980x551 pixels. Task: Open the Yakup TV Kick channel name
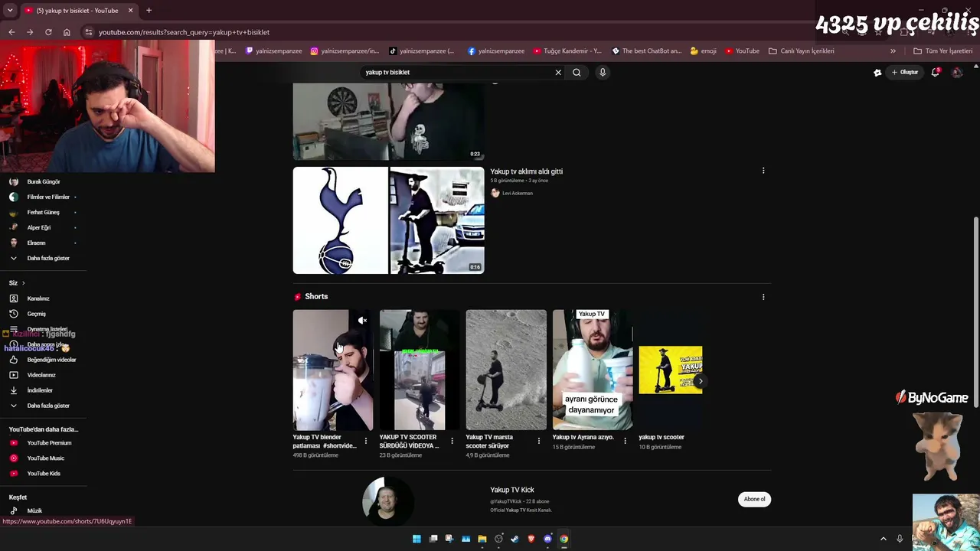512,490
